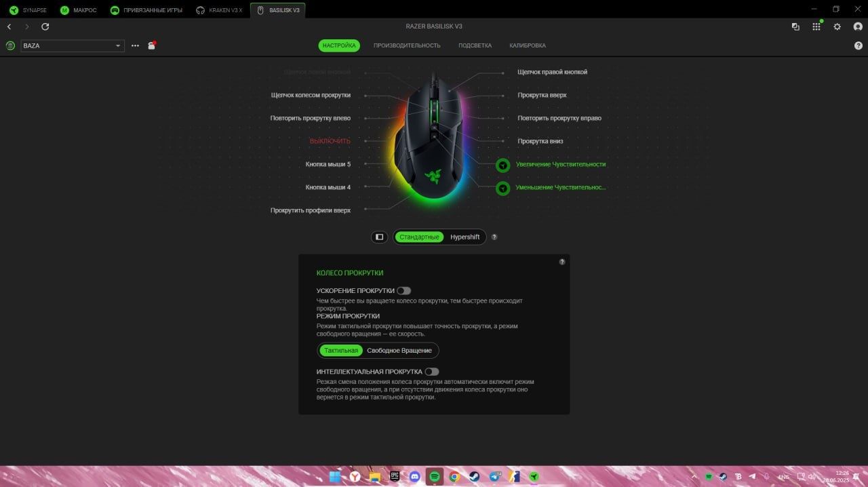Select Тактильная scroll mode
The width and height of the screenshot is (868, 487).
(341, 351)
